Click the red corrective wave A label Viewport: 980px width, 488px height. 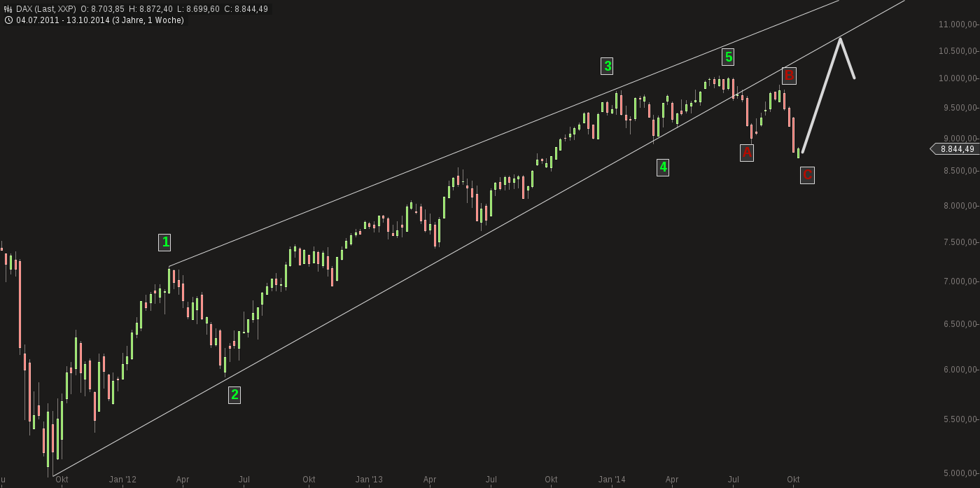pyautogui.click(x=747, y=152)
